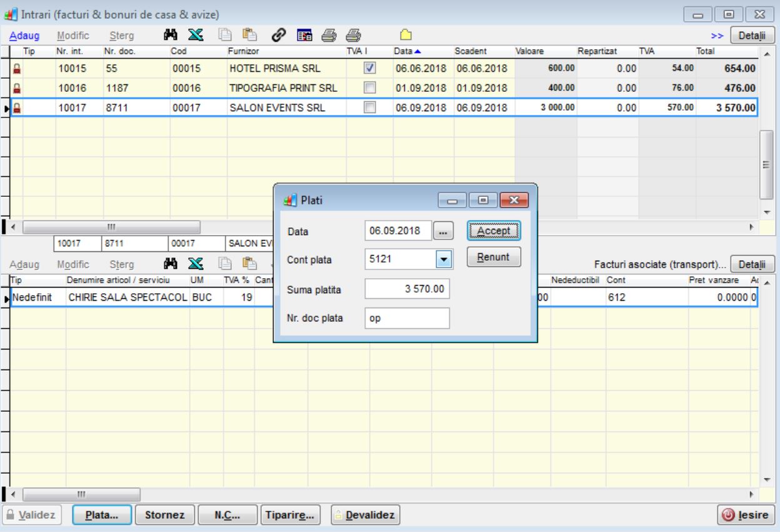Screen dimensions: 780x532
Task: Click Renunt to cancel the payment
Action: click(494, 257)
